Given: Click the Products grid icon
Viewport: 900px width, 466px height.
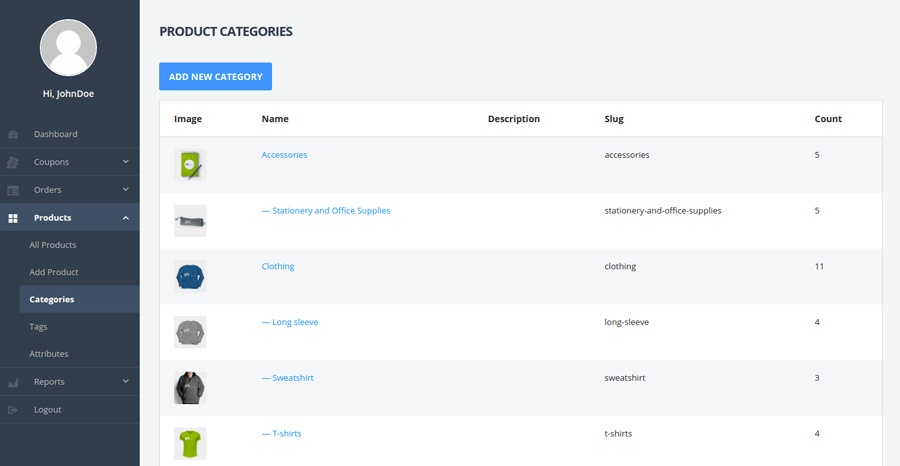Looking at the screenshot, I should click(x=13, y=218).
